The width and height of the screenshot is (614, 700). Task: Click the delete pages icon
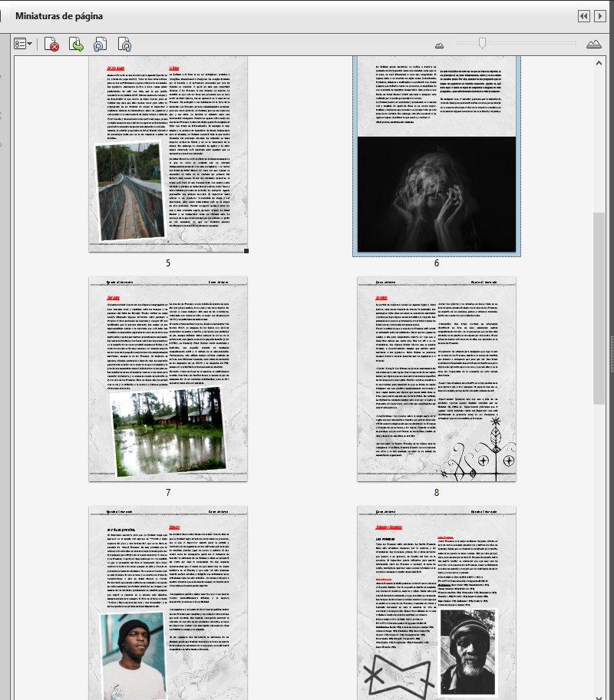click(x=51, y=45)
